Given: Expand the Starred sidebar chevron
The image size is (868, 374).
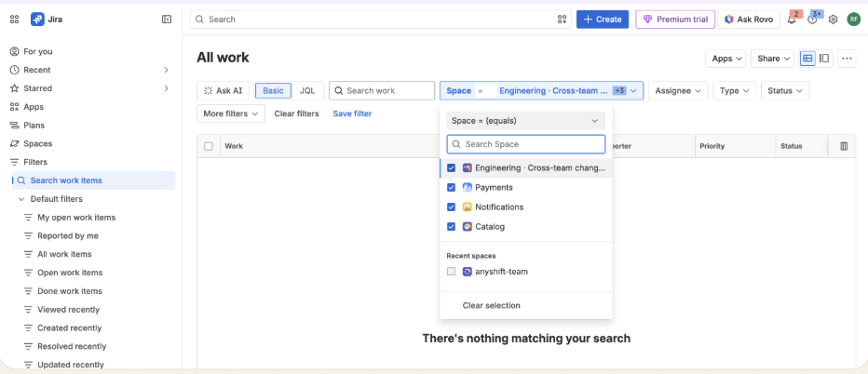Looking at the screenshot, I should 166,88.
